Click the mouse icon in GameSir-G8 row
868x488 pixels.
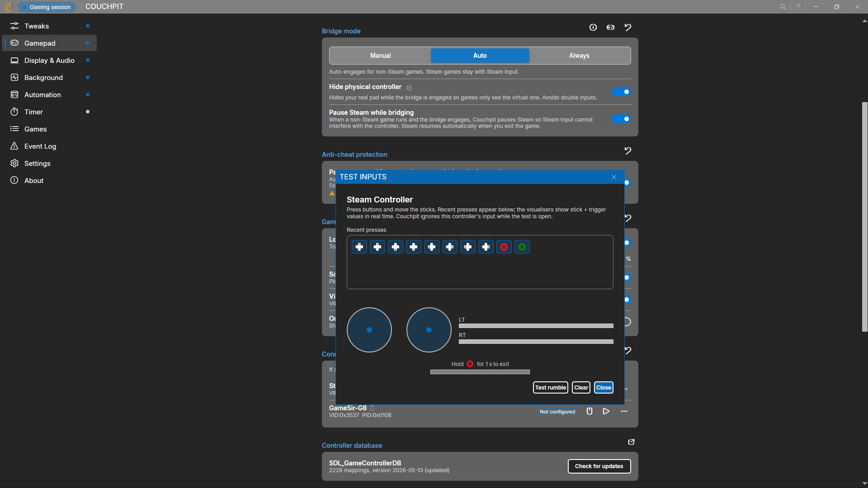click(x=590, y=411)
